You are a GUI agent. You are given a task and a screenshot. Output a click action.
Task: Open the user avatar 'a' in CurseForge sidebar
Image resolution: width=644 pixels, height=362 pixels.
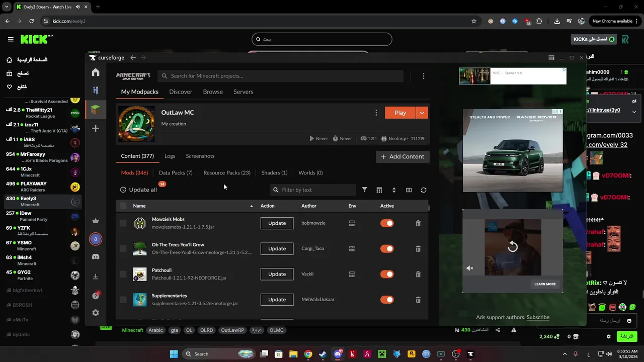coord(96,239)
